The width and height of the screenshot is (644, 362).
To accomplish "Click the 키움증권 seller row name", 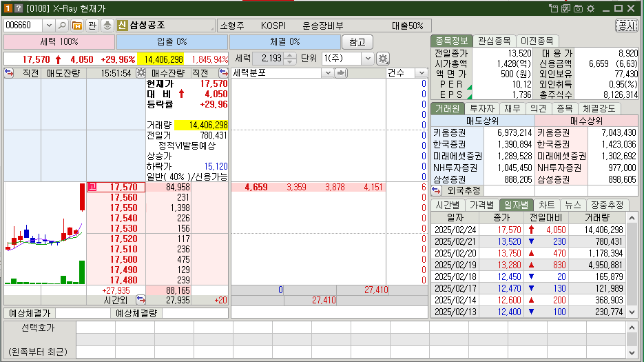I will click(450, 133).
